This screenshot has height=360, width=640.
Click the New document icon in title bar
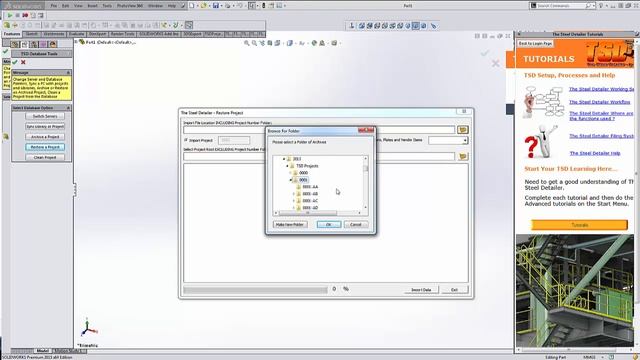coord(192,6)
